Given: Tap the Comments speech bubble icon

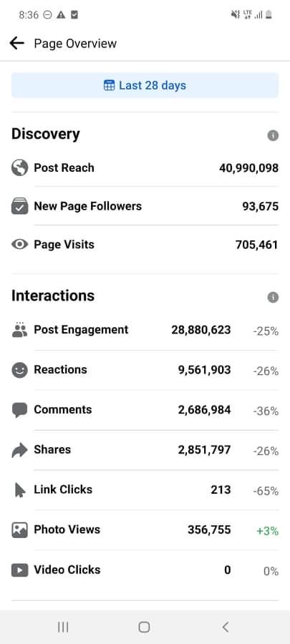Looking at the screenshot, I should (20, 410).
